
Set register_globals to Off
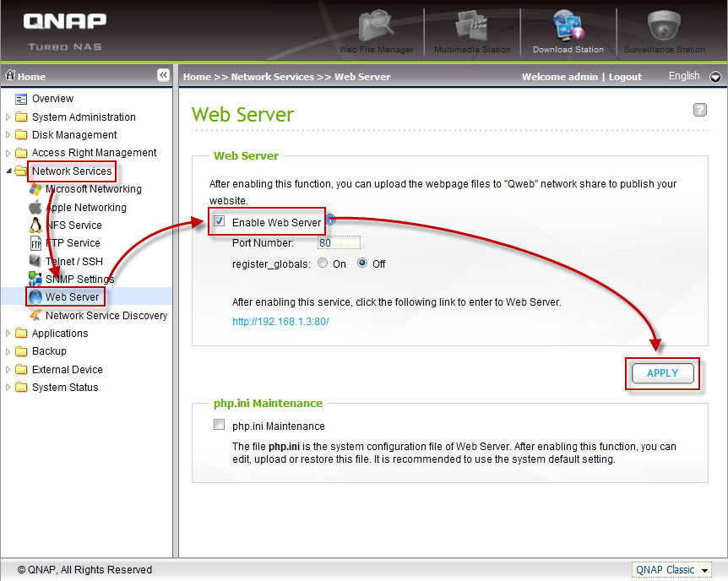click(x=362, y=263)
